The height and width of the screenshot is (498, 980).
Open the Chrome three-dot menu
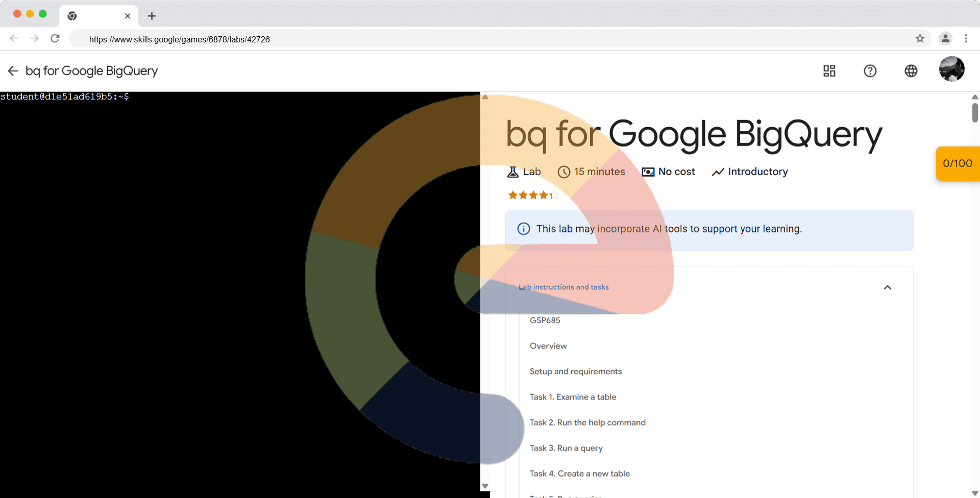(966, 39)
